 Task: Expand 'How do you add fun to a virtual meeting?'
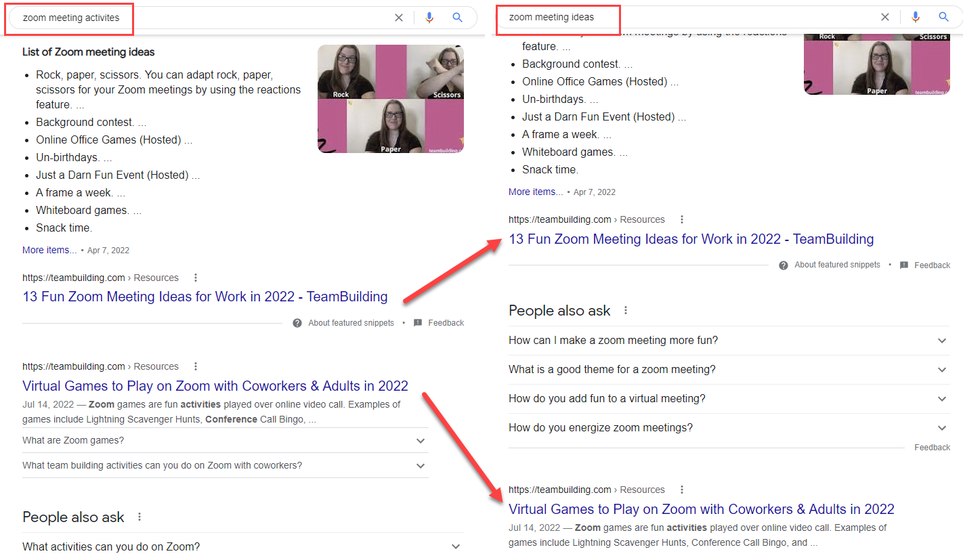pyautogui.click(x=729, y=399)
